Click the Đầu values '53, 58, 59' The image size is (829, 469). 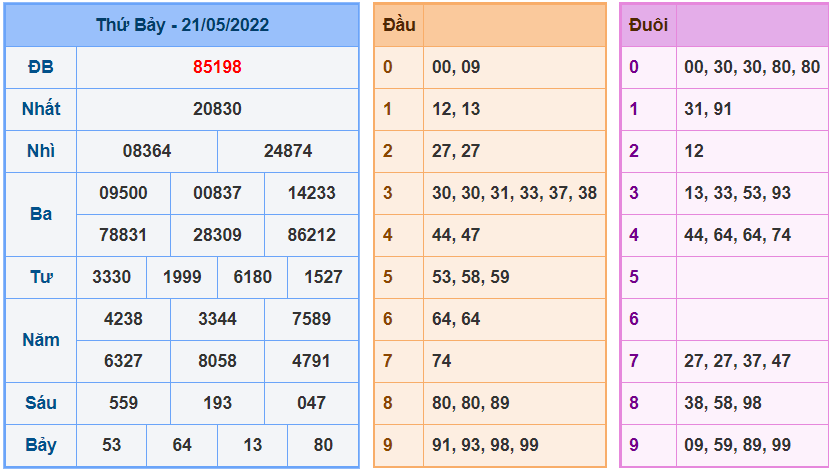(x=471, y=277)
